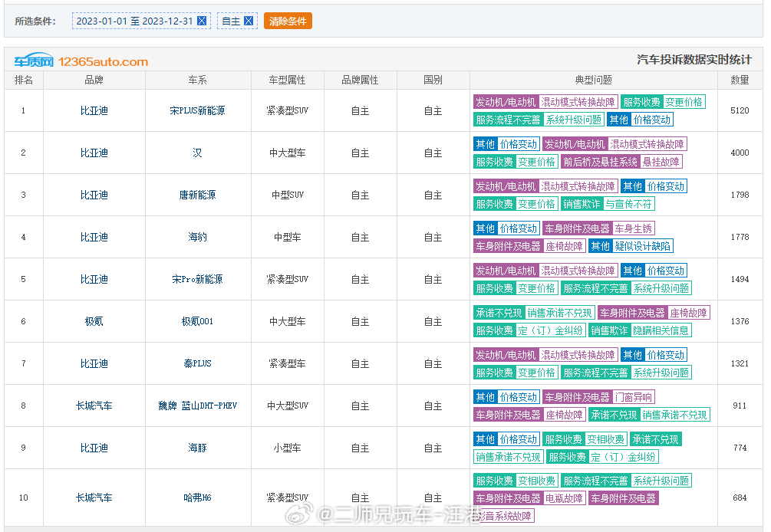Click the 品牌属性 column header

[x=360, y=80]
